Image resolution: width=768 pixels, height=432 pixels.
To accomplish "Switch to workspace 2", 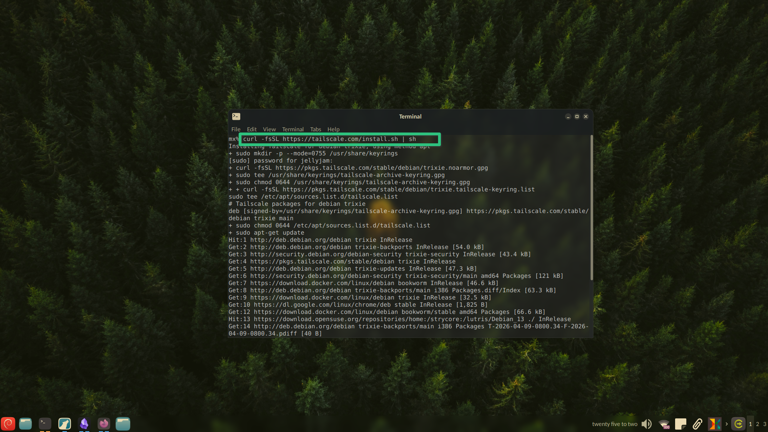I will (758, 424).
